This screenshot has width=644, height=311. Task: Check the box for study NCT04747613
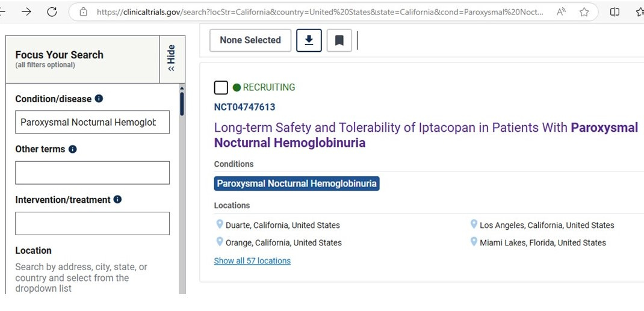point(221,87)
